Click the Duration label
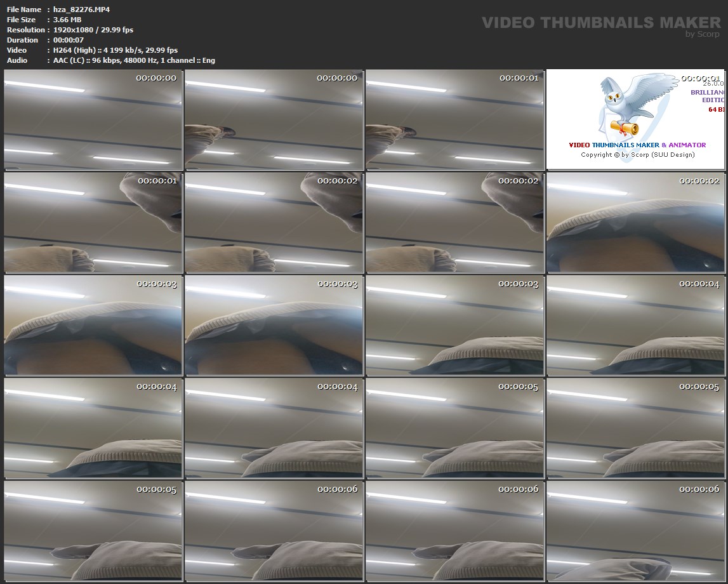The image size is (728, 584). click(x=22, y=40)
